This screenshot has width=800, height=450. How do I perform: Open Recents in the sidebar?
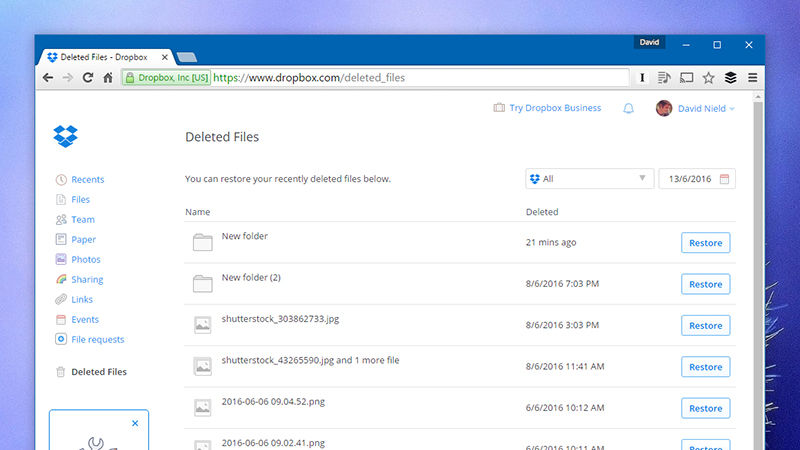click(x=87, y=180)
